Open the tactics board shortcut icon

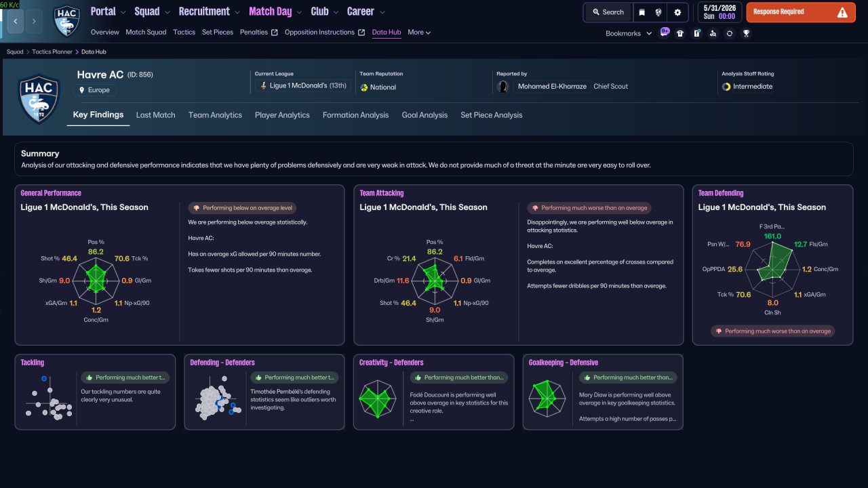(x=696, y=33)
